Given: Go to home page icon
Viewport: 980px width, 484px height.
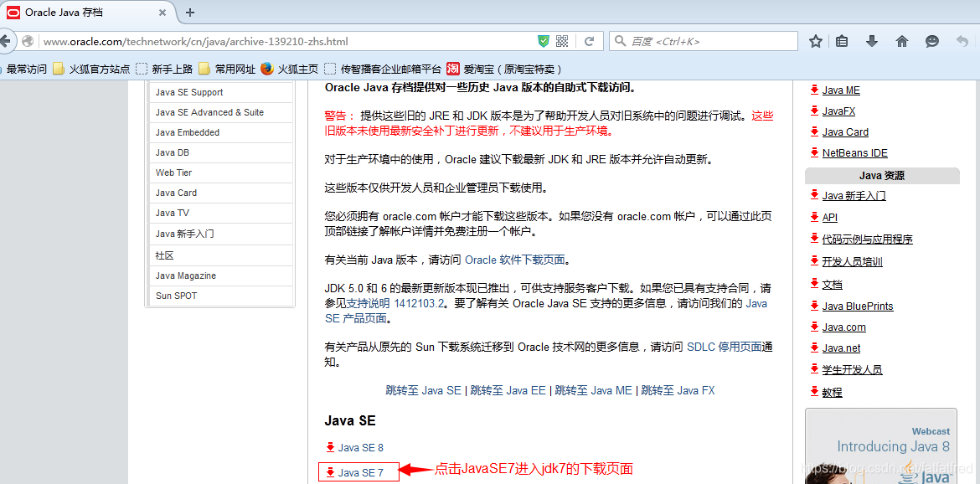Looking at the screenshot, I should [902, 41].
